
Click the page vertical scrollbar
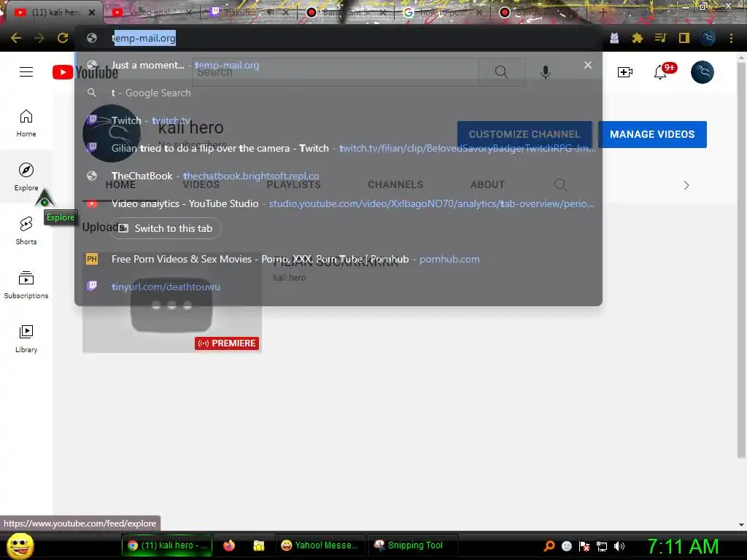741,260
